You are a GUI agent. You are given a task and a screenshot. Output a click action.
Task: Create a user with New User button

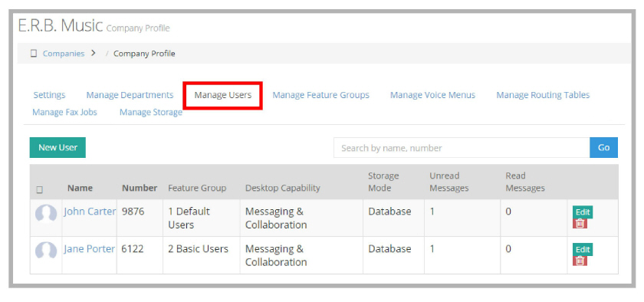58,147
